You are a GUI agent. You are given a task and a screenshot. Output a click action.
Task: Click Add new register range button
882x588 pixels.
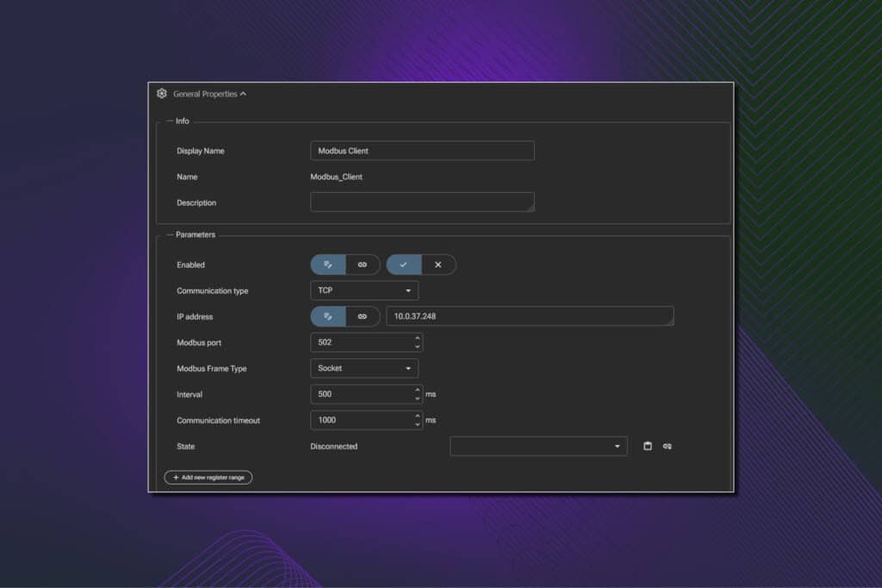[208, 477]
